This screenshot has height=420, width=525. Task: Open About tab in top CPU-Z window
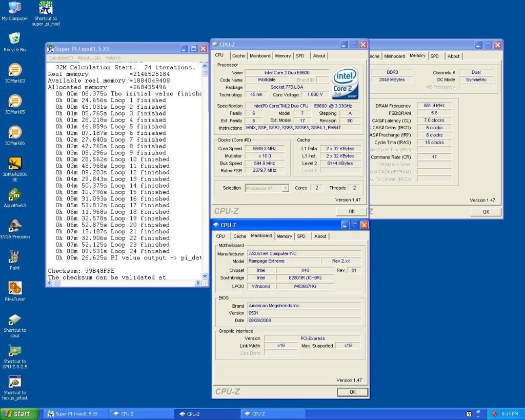(x=319, y=56)
